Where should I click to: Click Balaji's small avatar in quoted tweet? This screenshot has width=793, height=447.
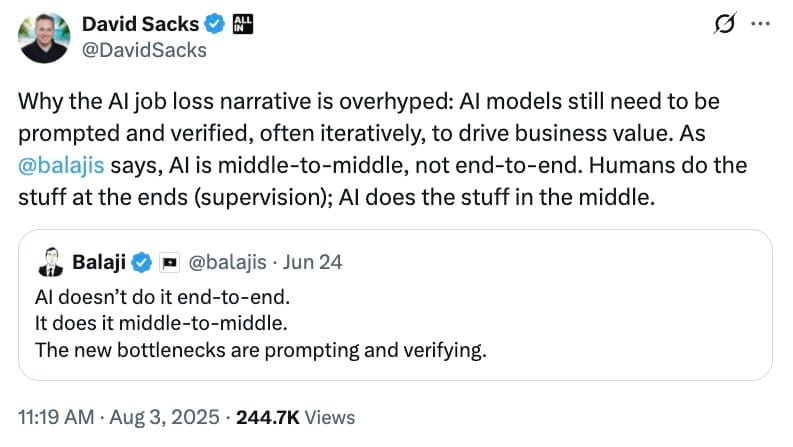click(51, 262)
